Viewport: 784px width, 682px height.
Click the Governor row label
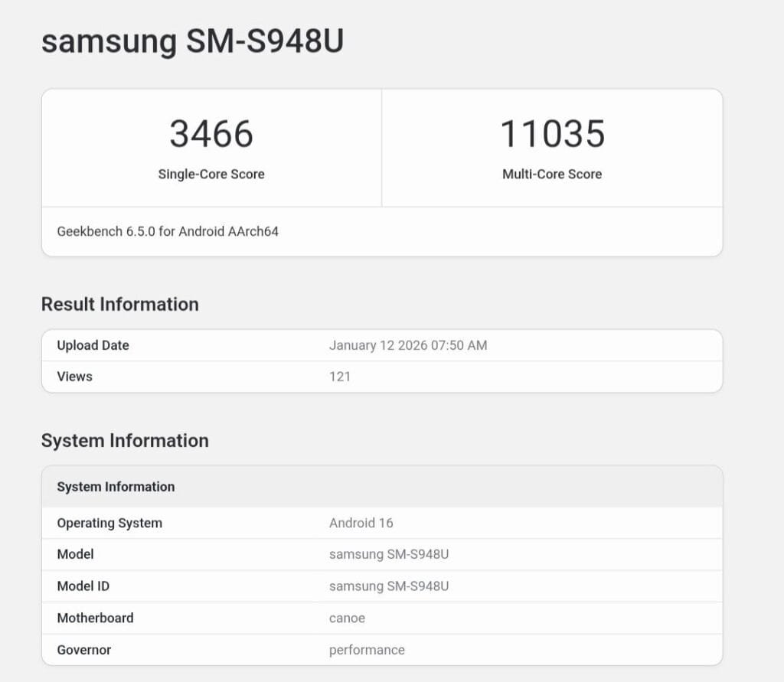(x=83, y=649)
